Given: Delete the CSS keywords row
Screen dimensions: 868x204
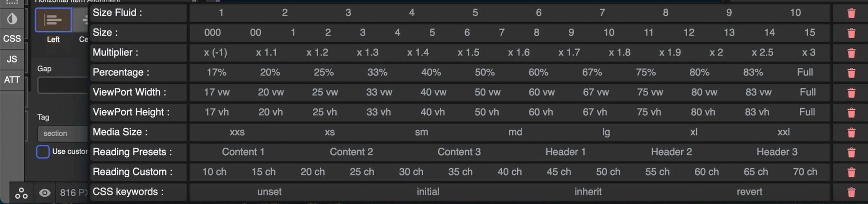Looking at the screenshot, I should click(851, 192).
